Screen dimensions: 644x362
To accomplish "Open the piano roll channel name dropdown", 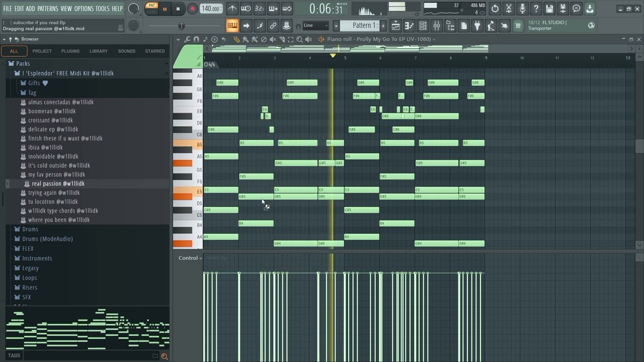I will 381,39.
